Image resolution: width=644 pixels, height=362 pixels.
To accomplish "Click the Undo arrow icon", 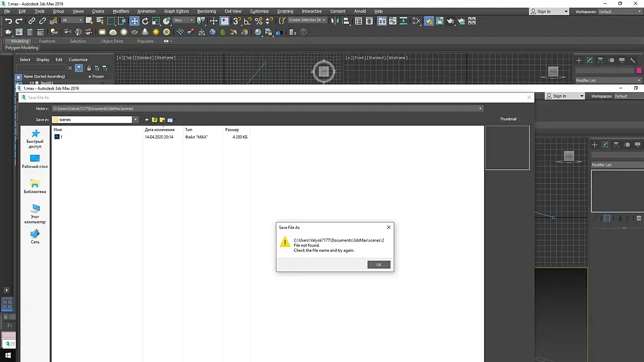I will coord(8,21).
